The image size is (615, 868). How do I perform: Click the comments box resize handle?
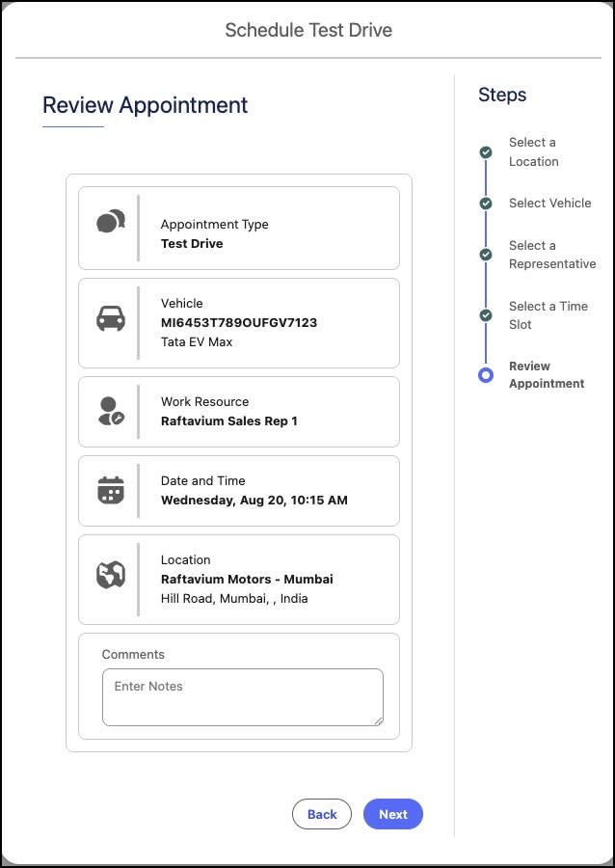(378, 720)
